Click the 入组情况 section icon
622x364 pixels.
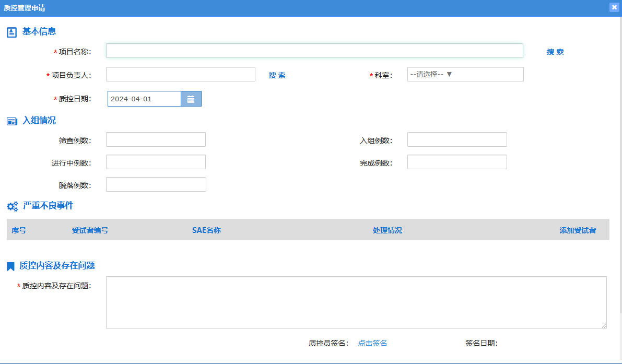[x=11, y=121]
